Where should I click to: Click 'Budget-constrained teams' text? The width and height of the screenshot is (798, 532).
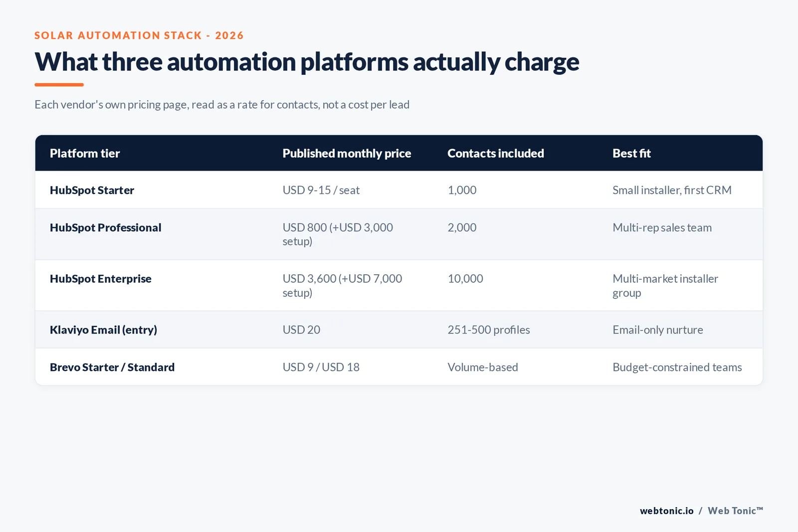point(677,367)
